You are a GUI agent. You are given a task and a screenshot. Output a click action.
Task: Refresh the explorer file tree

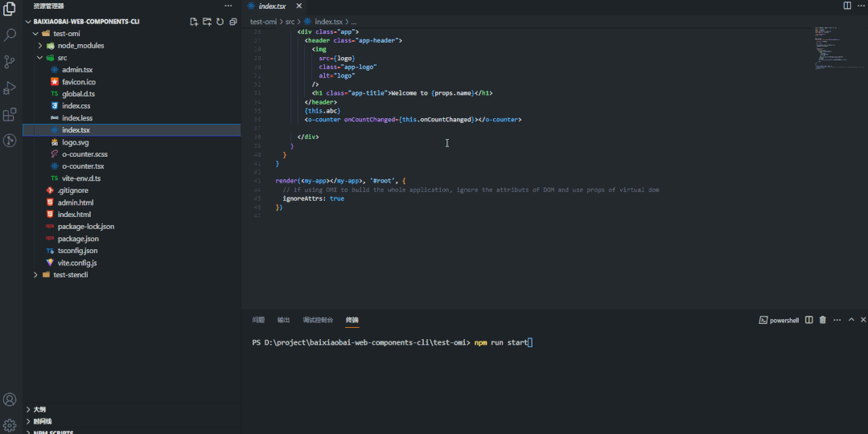220,22
